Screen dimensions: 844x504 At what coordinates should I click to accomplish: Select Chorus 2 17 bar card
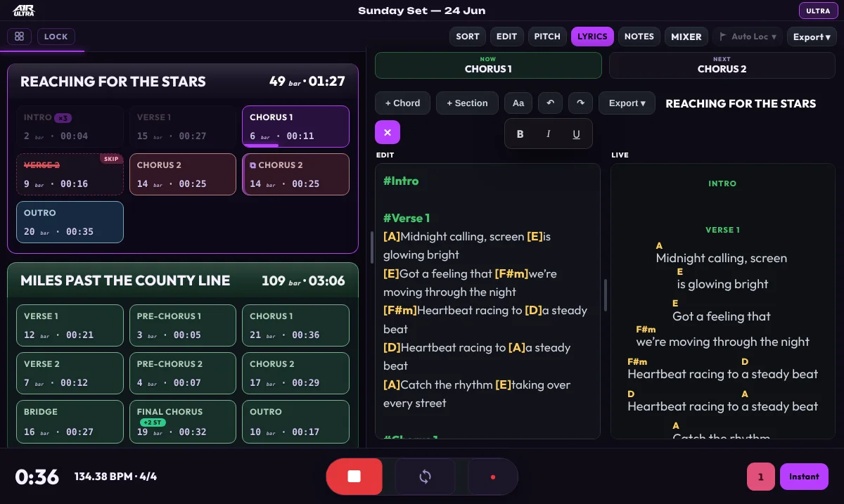295,373
